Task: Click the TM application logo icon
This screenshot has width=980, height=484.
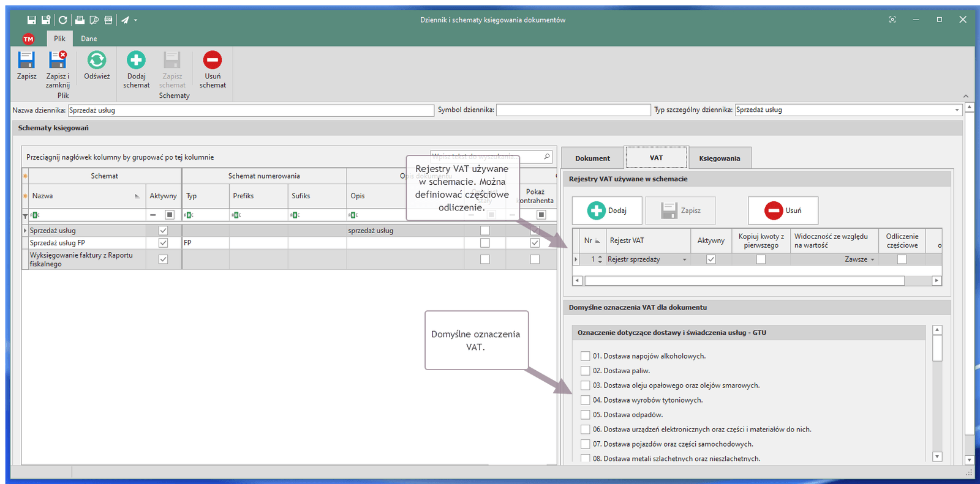Action: (x=28, y=39)
